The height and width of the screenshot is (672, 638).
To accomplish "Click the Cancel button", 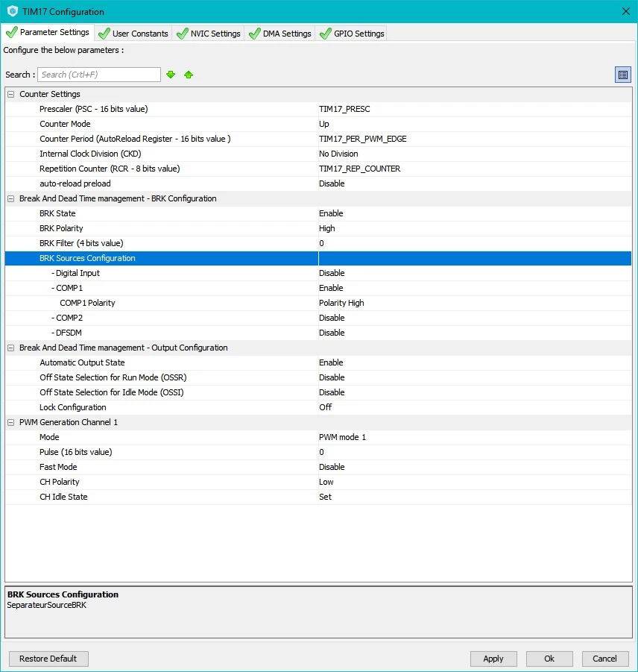I will (605, 659).
